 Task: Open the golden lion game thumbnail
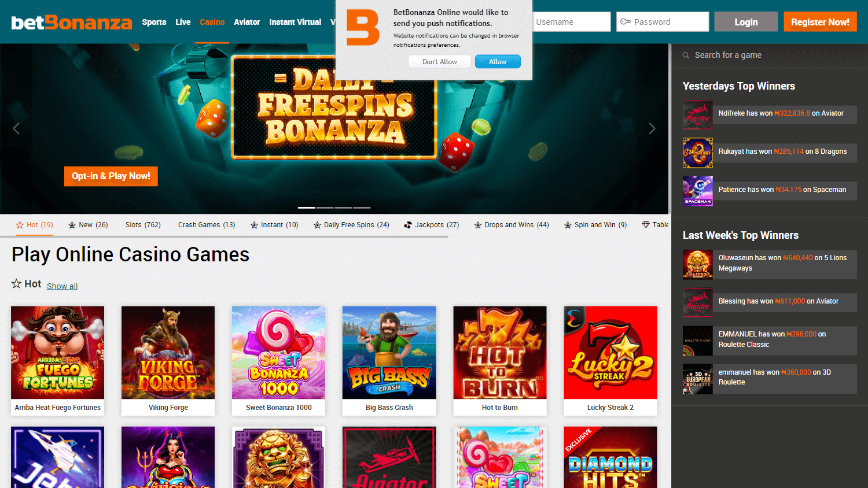click(279, 457)
